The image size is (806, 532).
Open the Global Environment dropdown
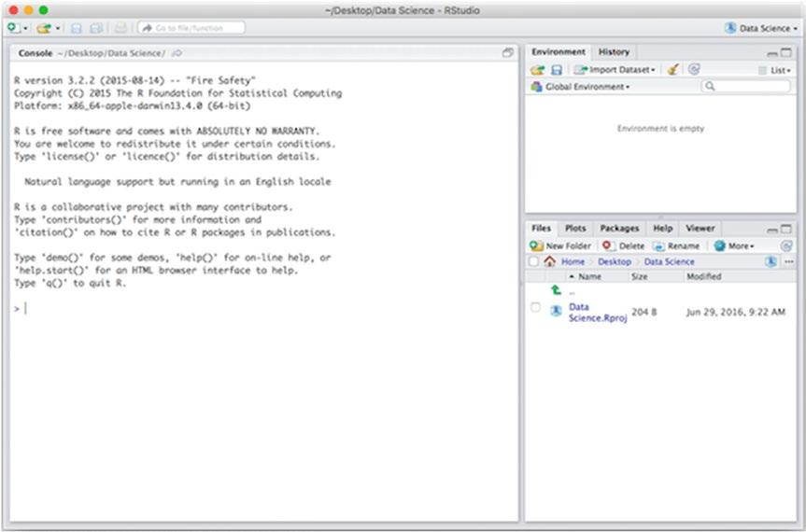pyautogui.click(x=581, y=87)
